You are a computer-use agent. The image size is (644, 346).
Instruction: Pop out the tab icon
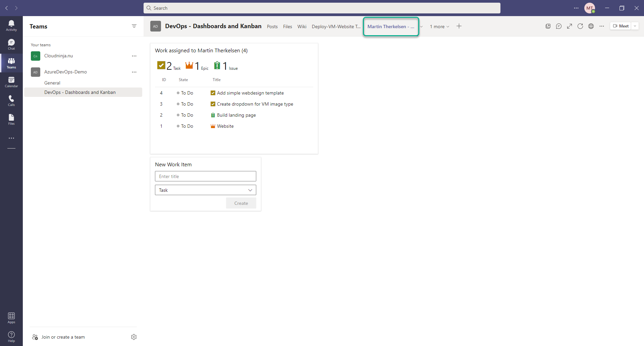(548, 26)
